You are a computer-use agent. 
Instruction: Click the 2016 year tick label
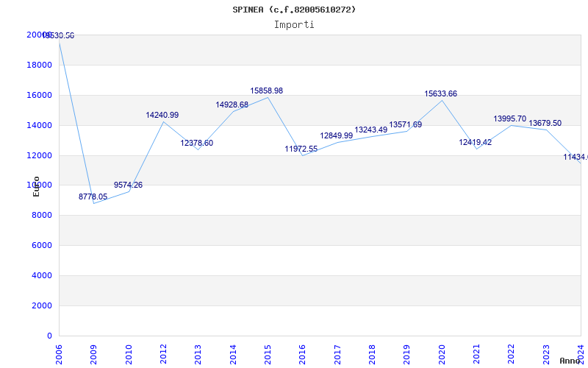tap(302, 354)
